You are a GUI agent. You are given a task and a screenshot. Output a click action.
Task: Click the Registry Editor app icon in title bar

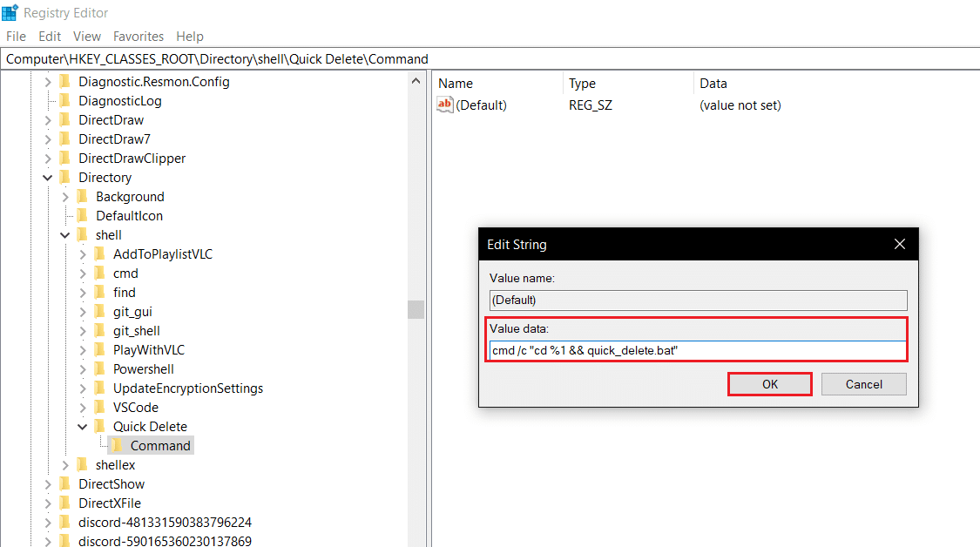pos(10,12)
